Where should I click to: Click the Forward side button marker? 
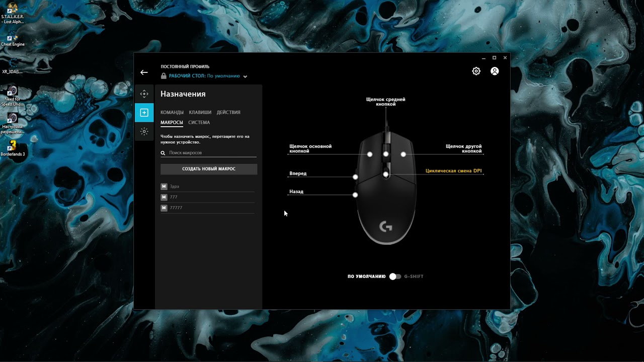point(355,177)
